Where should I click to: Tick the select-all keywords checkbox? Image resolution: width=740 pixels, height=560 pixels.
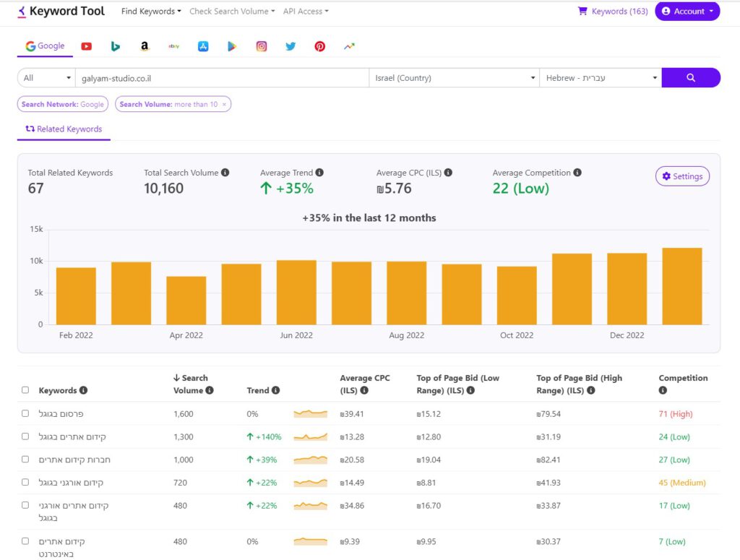pyautogui.click(x=25, y=390)
